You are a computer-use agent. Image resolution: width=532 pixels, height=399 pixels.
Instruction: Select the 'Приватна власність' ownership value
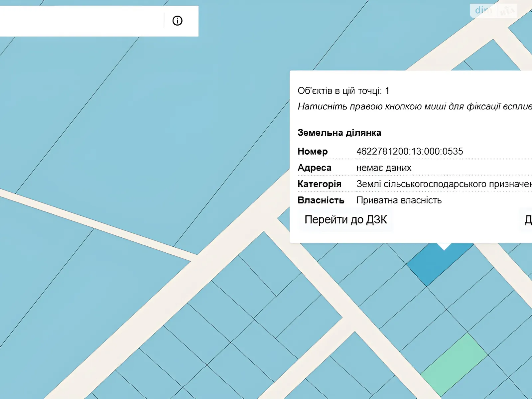399,200
